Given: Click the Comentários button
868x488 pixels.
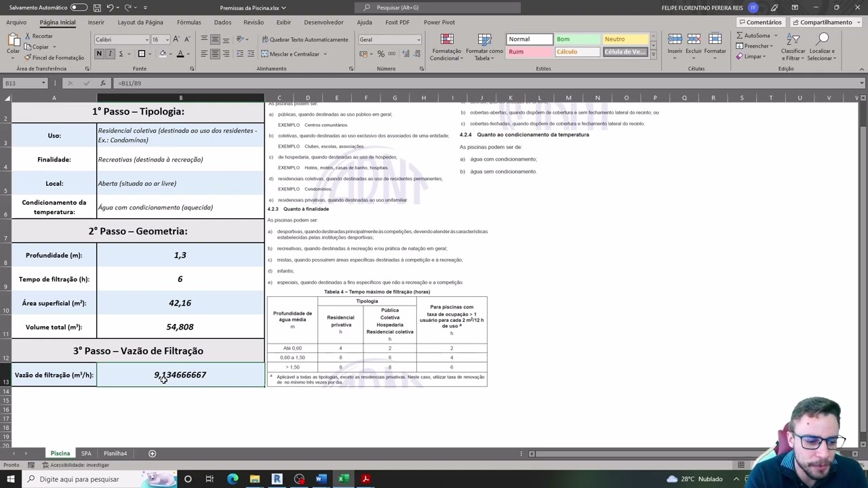Looking at the screenshot, I should click(760, 22).
